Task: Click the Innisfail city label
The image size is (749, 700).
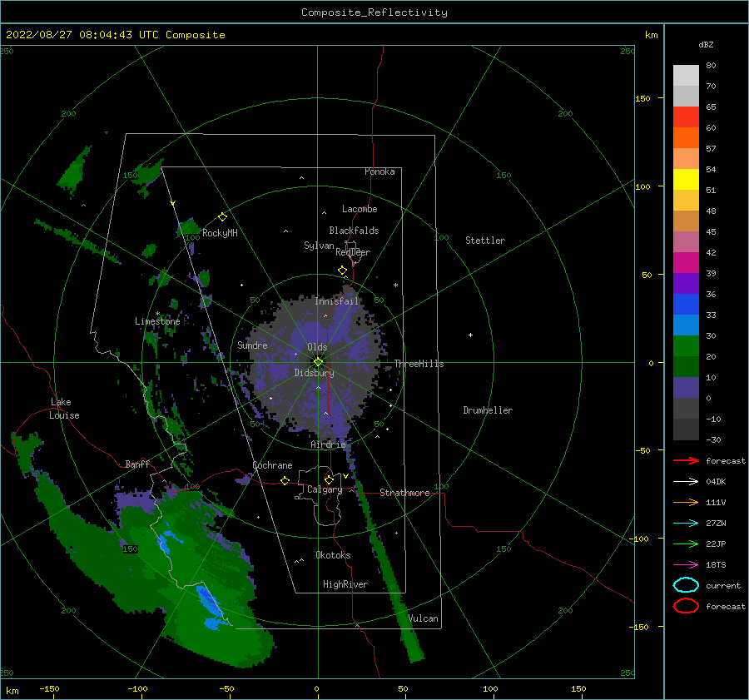Action: pos(336,301)
